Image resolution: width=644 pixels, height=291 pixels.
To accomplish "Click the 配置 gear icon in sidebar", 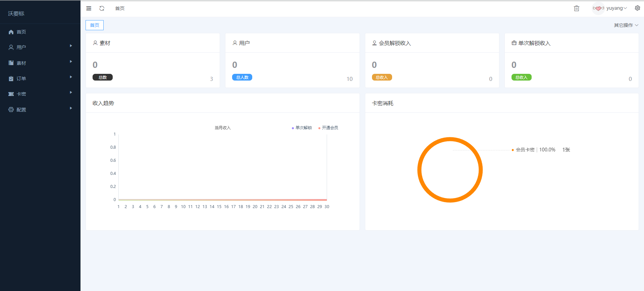I will (11, 109).
